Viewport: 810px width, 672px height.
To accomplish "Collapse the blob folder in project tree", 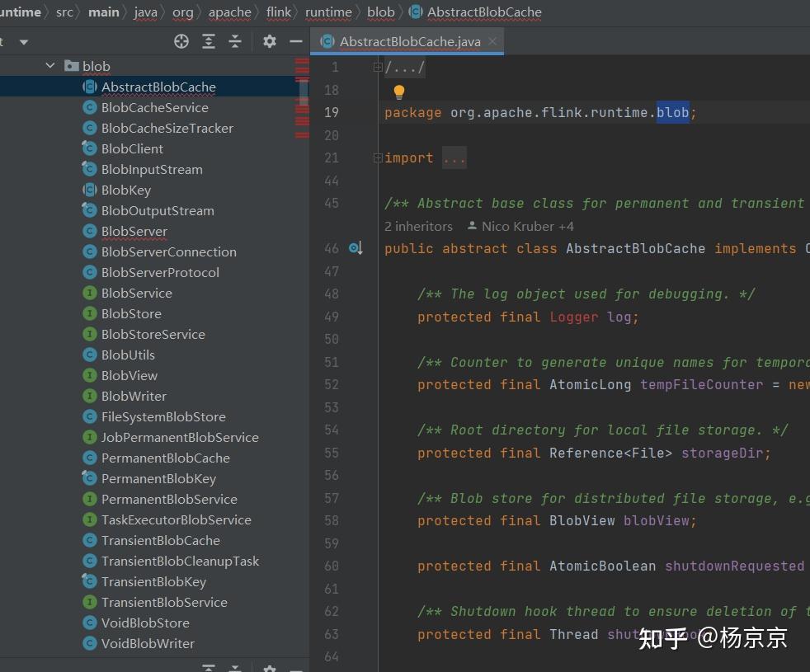I will (51, 66).
